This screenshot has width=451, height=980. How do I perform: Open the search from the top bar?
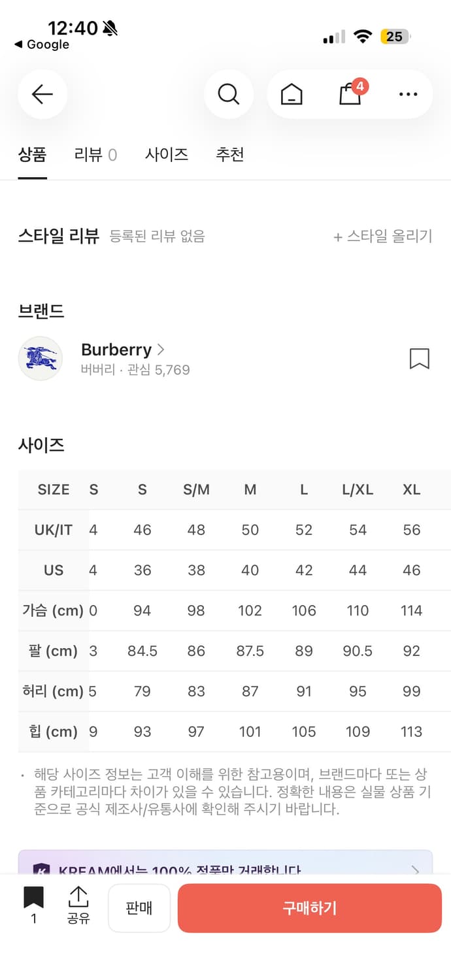tap(229, 94)
